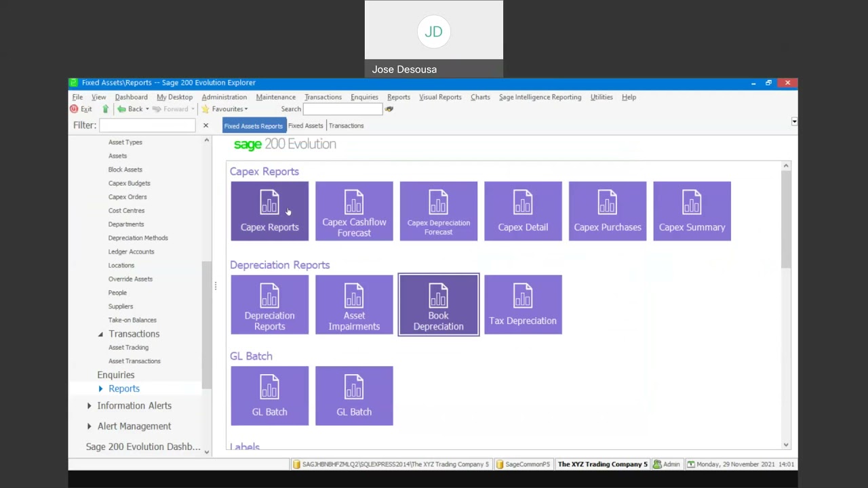Viewport: 868px width, 488px height.
Task: Switch to the Fixed Assets tab
Action: (x=305, y=125)
